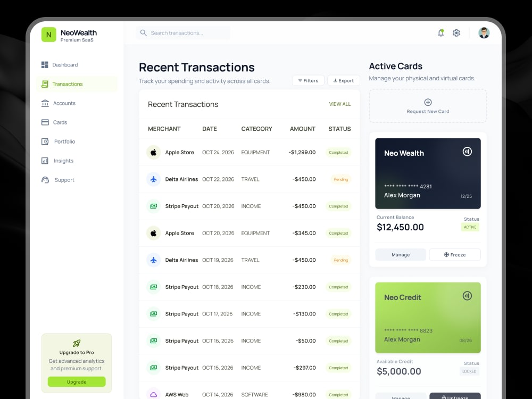Sort by STATUS column header
Viewport: 532px width, 399px height.
pyautogui.click(x=339, y=129)
